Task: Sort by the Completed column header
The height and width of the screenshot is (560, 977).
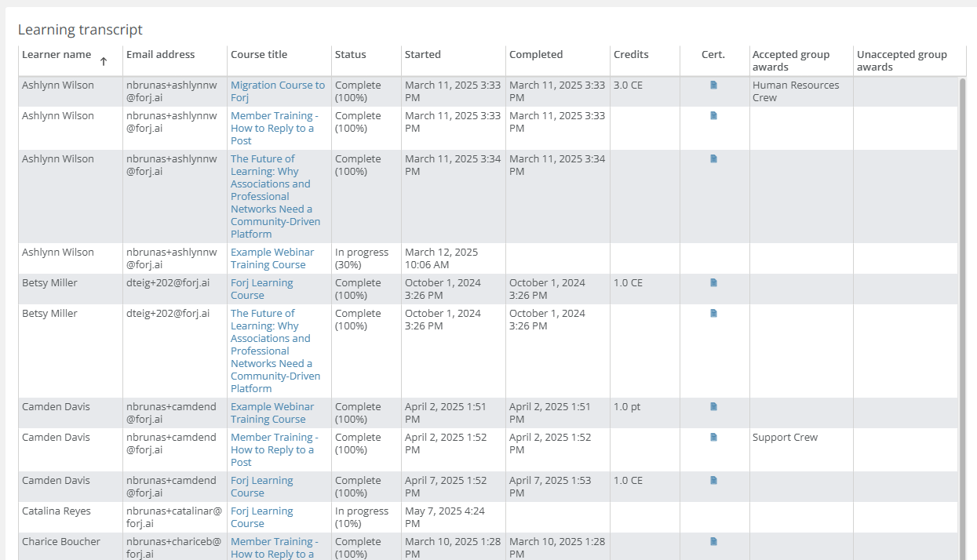Action: click(x=536, y=54)
